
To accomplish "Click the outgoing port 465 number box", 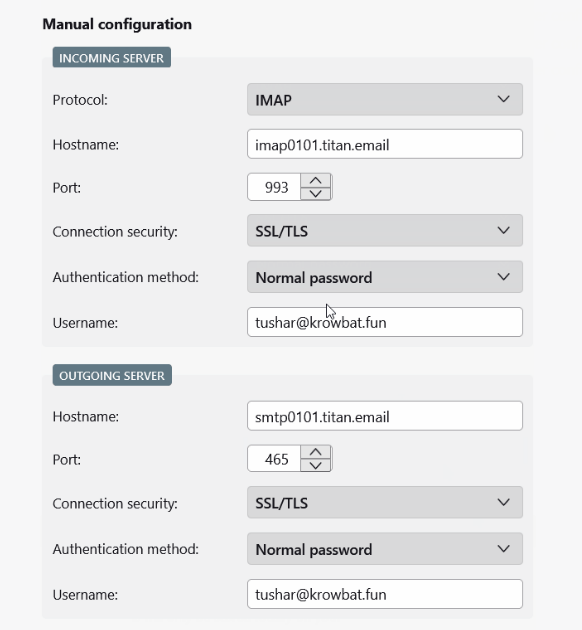I will 274,458.
